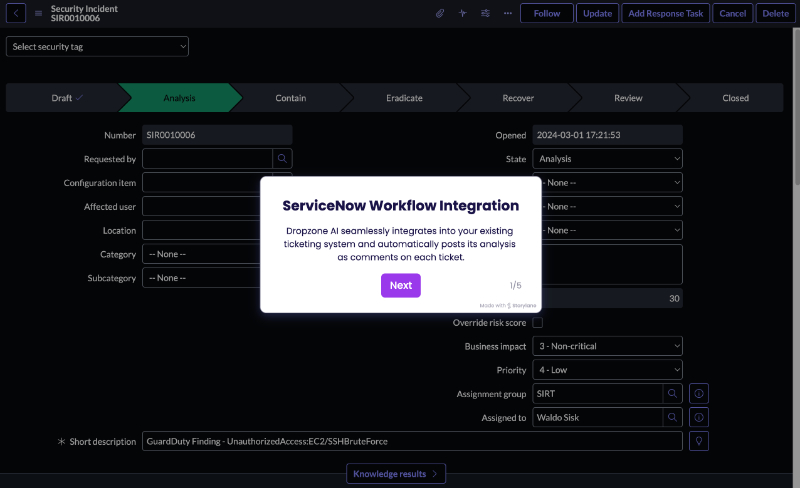
Task: Click Next in the tour popup
Action: coord(401,285)
